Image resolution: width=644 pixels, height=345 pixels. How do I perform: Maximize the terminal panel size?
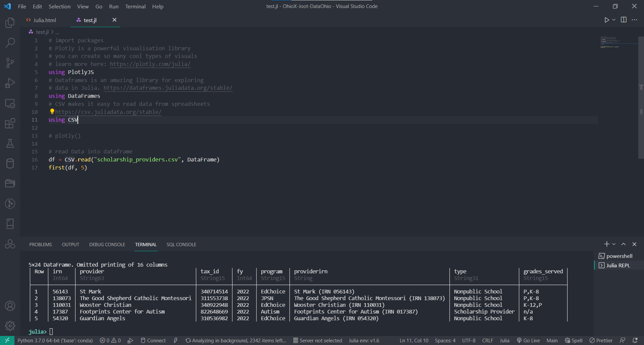pyautogui.click(x=624, y=244)
